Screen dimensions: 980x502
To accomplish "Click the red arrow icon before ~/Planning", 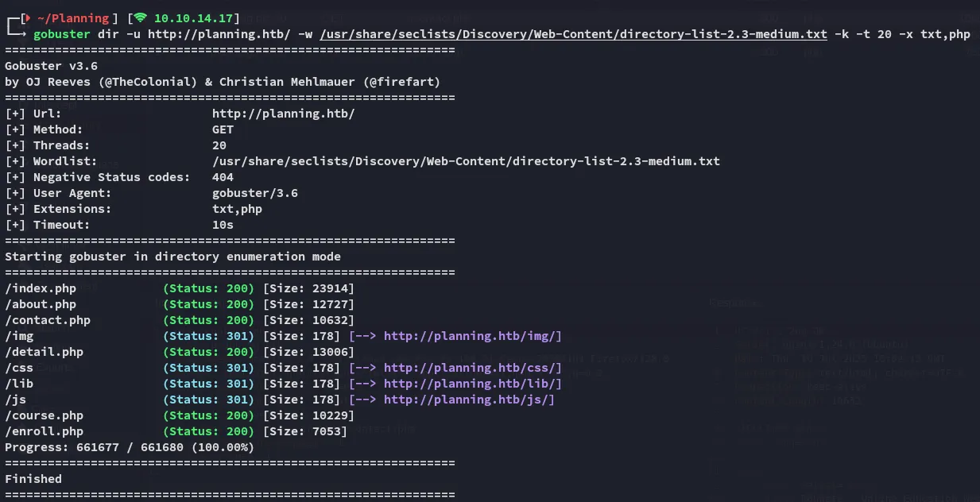I will click(x=29, y=17).
